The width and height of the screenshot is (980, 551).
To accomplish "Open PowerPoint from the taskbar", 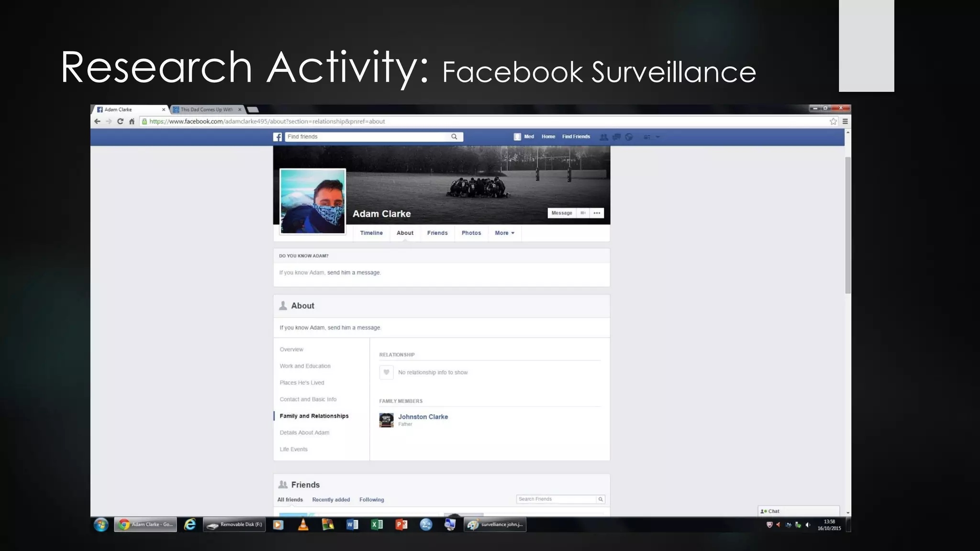I will (401, 525).
